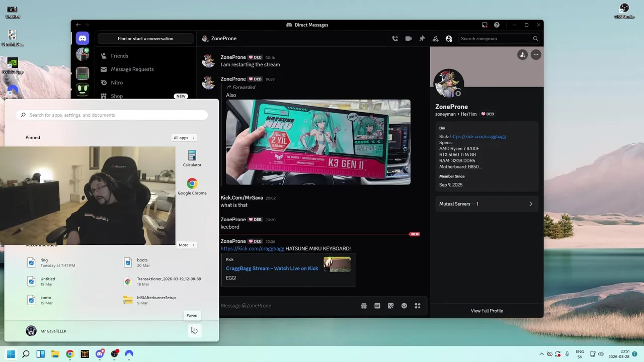Open the emoji picker

tap(404, 306)
